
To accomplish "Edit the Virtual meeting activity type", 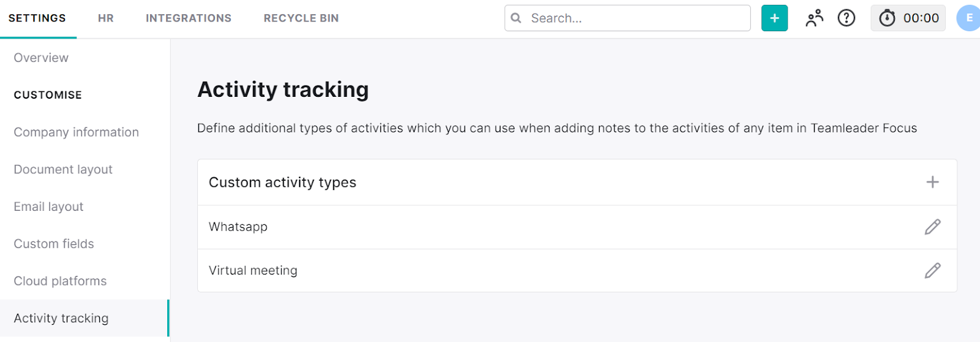I will (x=932, y=270).
